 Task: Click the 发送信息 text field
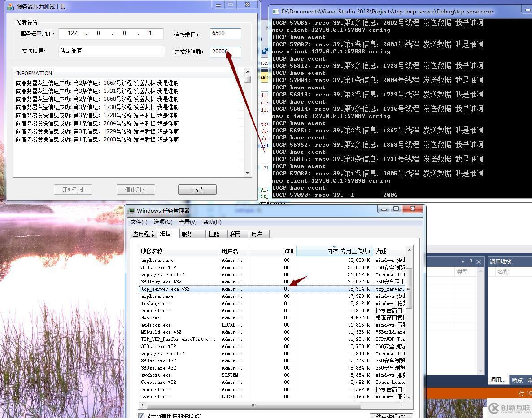(x=111, y=51)
